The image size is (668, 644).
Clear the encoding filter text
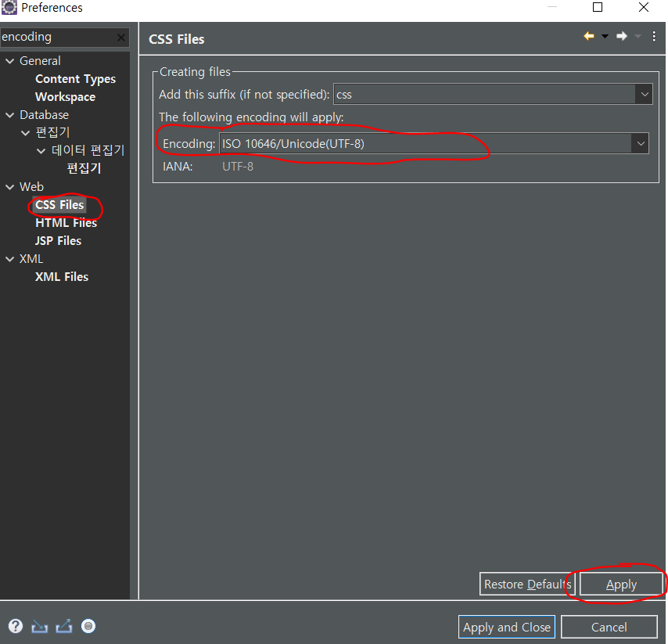coord(121,38)
